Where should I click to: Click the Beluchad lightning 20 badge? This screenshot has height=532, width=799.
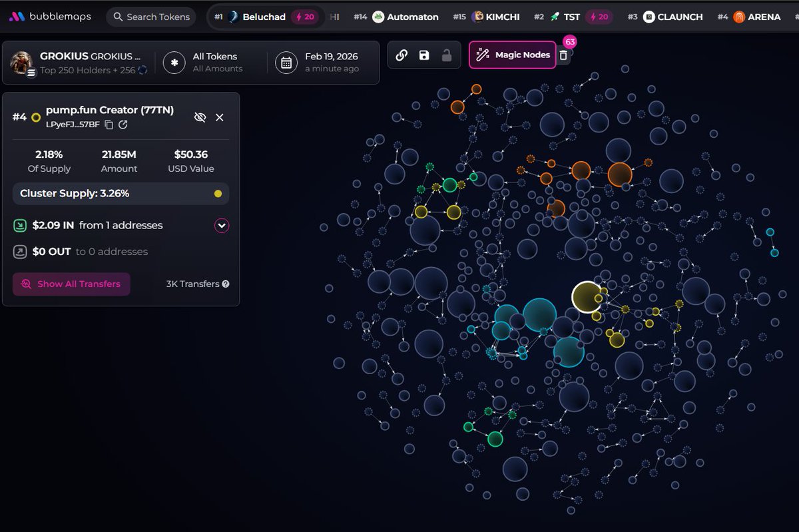coord(305,17)
